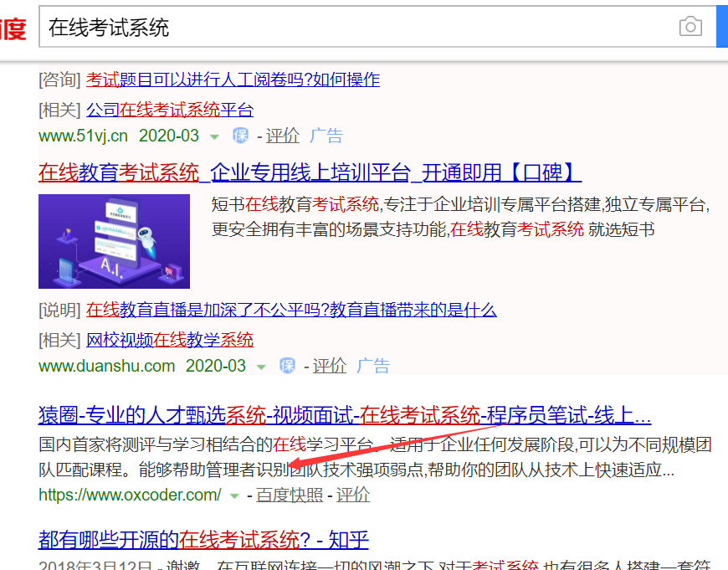Click 评价 on the www.51vj.cn result
728x570 pixels.
point(283,136)
